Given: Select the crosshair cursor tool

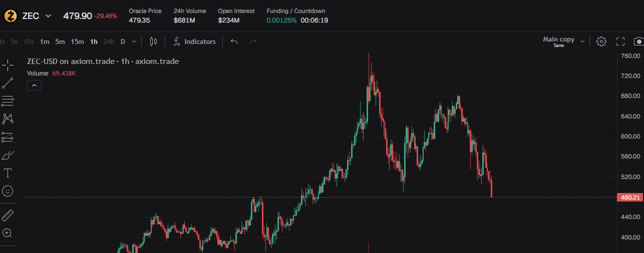Looking at the screenshot, I should click(x=8, y=65).
